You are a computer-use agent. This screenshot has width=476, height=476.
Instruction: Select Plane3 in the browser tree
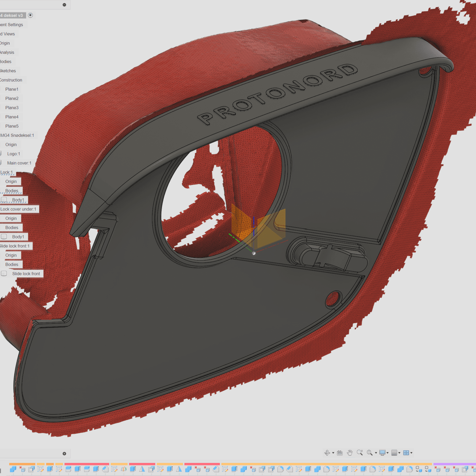click(12, 108)
